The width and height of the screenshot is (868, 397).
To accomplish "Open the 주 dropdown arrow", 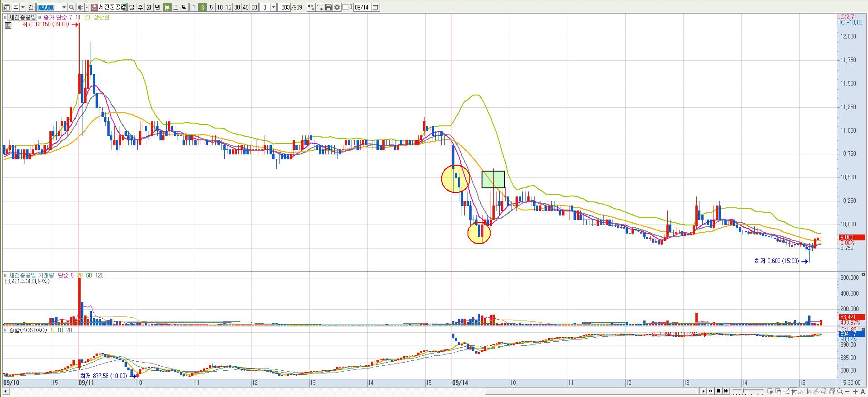I will click(x=23, y=7).
